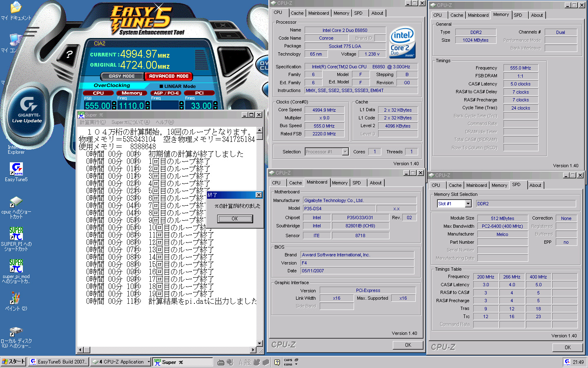Image resolution: width=588 pixels, height=368 pixels.
Task: Launch SUPER_PI shortcut icon
Action: (16, 234)
